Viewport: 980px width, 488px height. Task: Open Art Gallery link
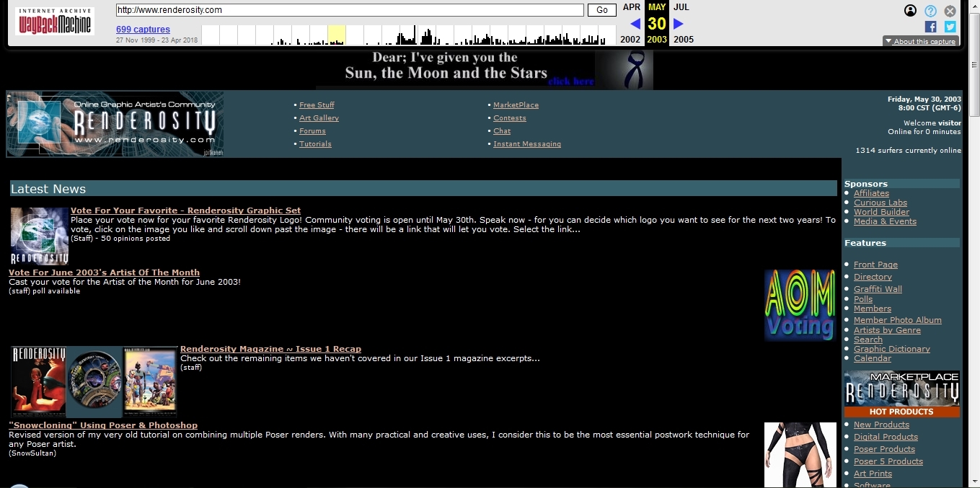point(319,118)
